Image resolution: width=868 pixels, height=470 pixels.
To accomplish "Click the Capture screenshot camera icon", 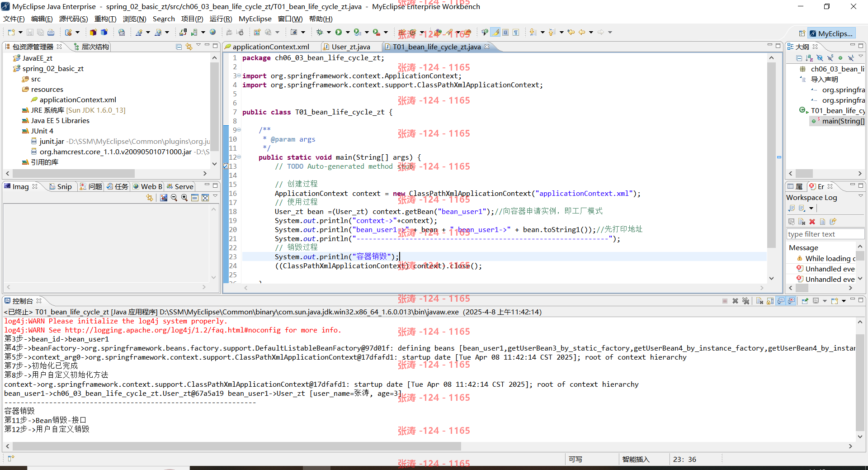I will [294, 32].
